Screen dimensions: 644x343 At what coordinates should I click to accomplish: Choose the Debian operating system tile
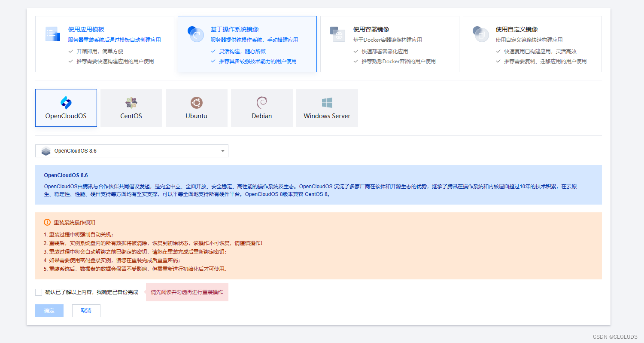pyautogui.click(x=262, y=108)
